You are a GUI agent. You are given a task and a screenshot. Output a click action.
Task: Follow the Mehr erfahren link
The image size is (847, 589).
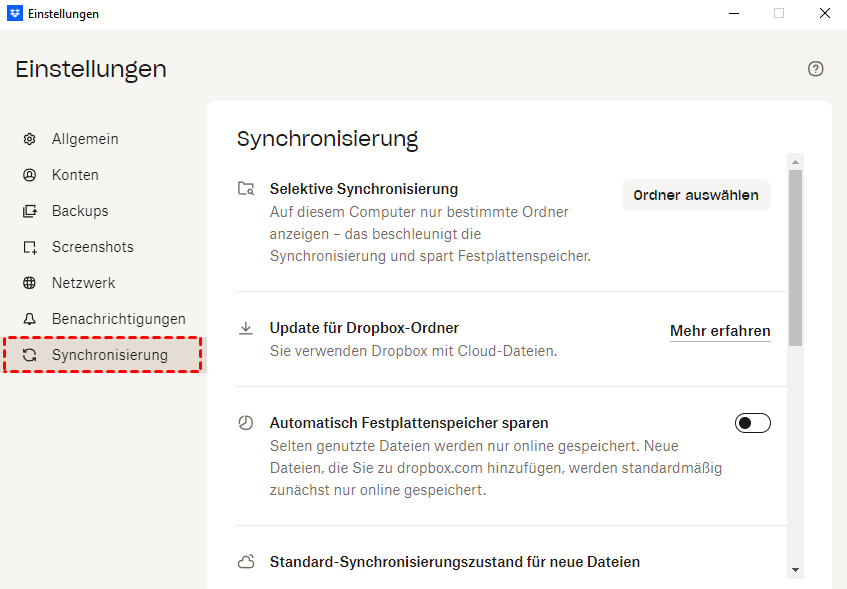(x=720, y=331)
